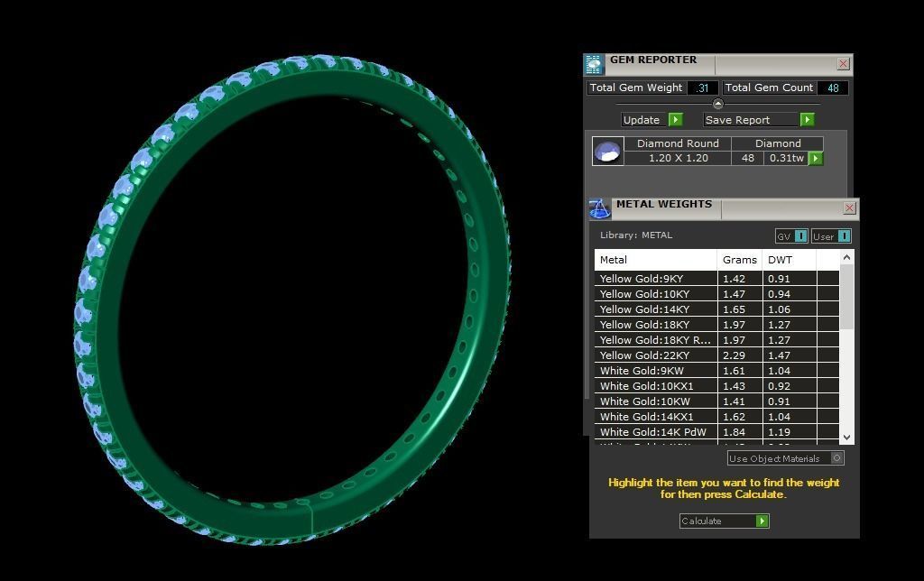Image resolution: width=924 pixels, height=581 pixels.
Task: Click the Gem Reporter panel icon
Action: (594, 64)
